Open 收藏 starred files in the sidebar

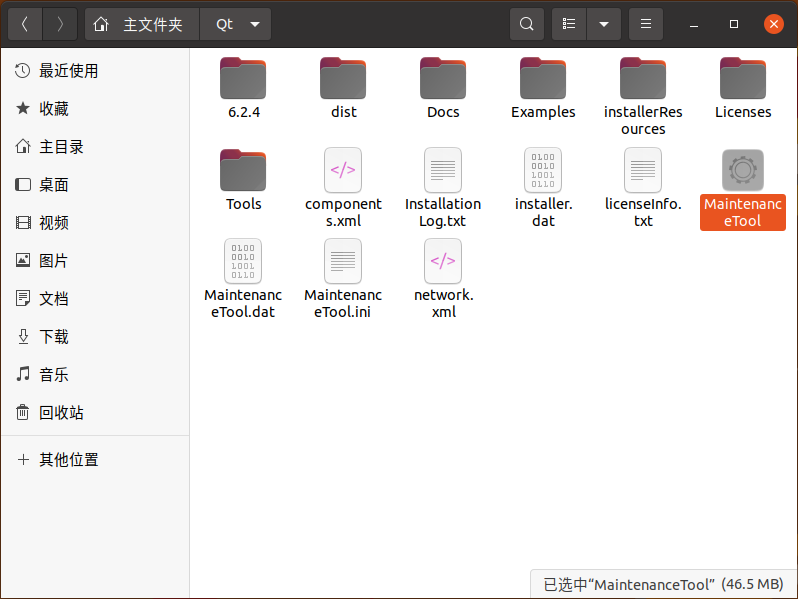click(x=95, y=108)
